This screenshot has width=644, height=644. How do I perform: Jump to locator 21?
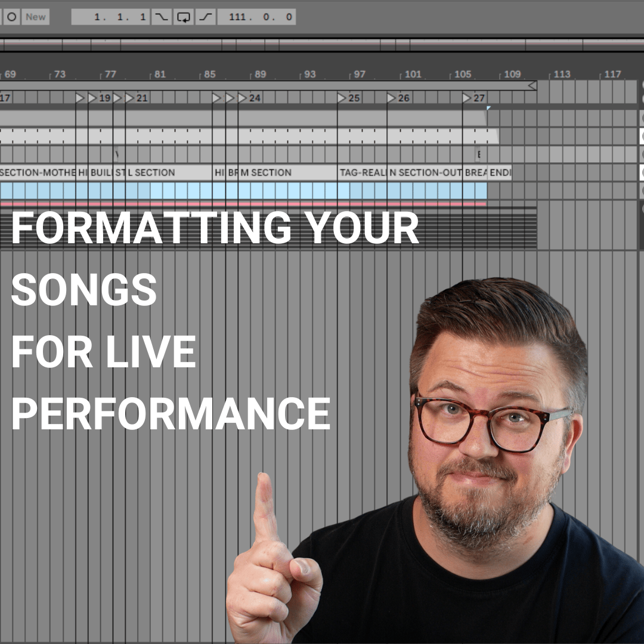pos(130,98)
